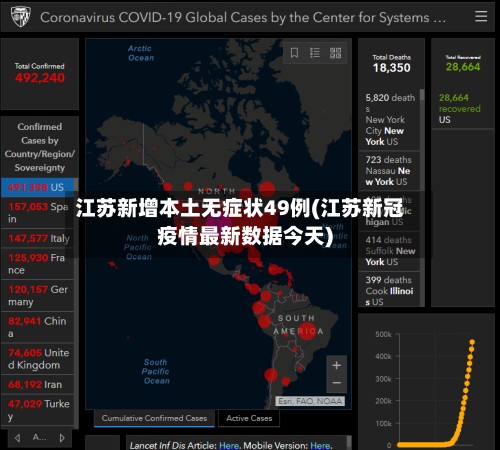Screen dimensions: 500x450
Task: Switch to Active Cases tab
Action: (x=249, y=418)
